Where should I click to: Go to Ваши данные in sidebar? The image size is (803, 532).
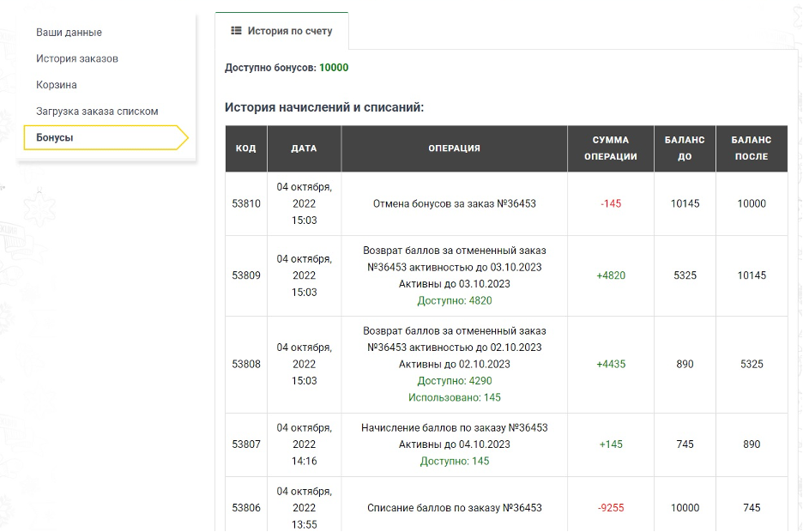tap(69, 33)
